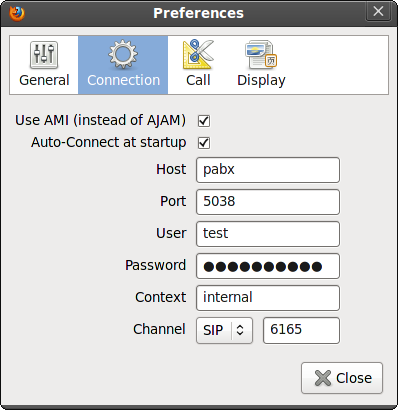Click the channel number field 6165
398x410 pixels.
point(301,330)
